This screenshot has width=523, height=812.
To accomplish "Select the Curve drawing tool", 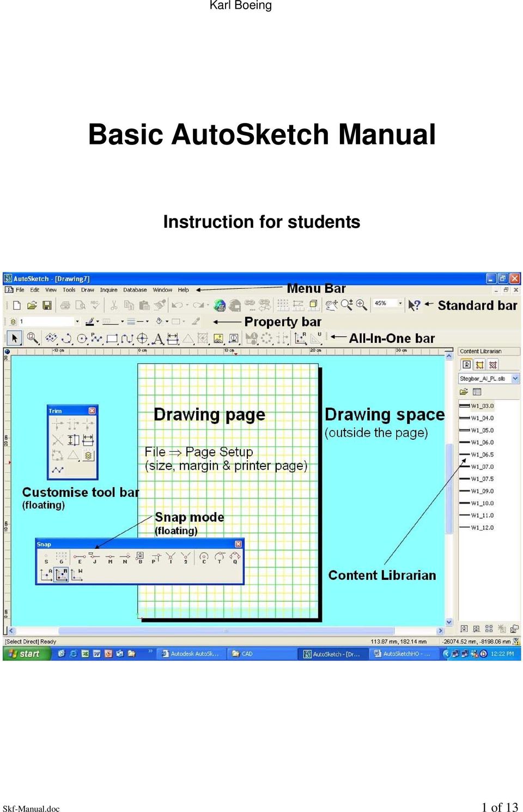I will (x=127, y=338).
